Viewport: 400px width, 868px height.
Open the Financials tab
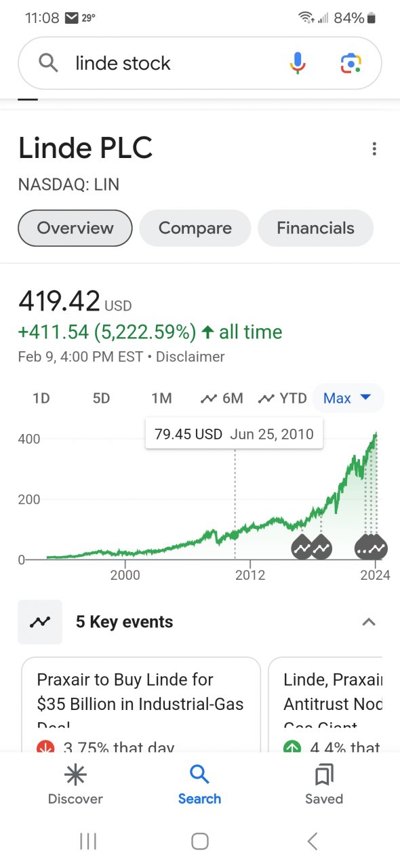tap(315, 228)
